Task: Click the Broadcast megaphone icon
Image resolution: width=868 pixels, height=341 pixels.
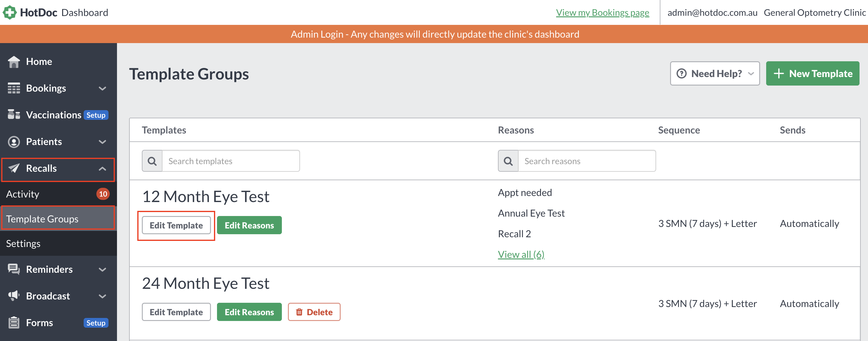Action: pyautogui.click(x=14, y=296)
